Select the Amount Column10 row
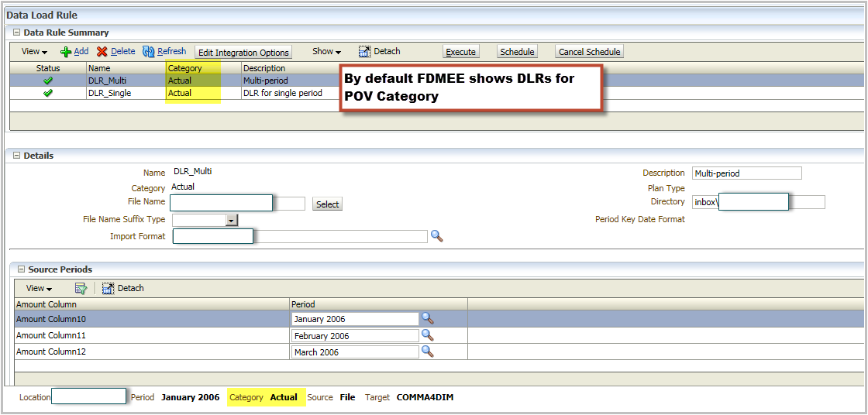 click(439, 319)
